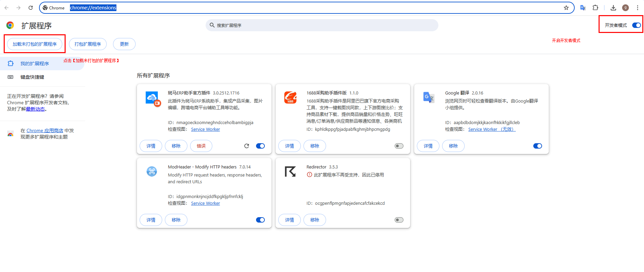Click the 打包扩展程序 button

click(87, 44)
